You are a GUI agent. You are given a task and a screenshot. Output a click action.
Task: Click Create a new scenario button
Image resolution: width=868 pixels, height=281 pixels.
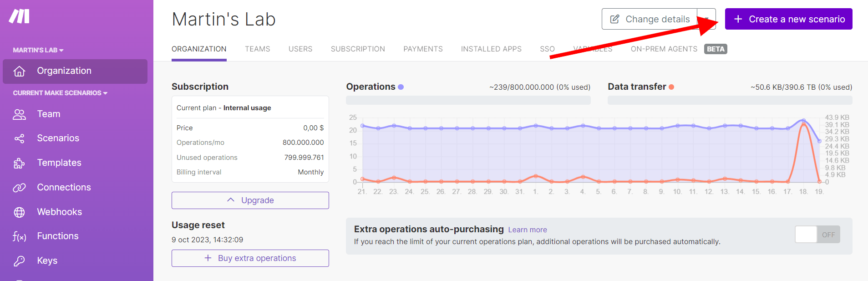(788, 19)
